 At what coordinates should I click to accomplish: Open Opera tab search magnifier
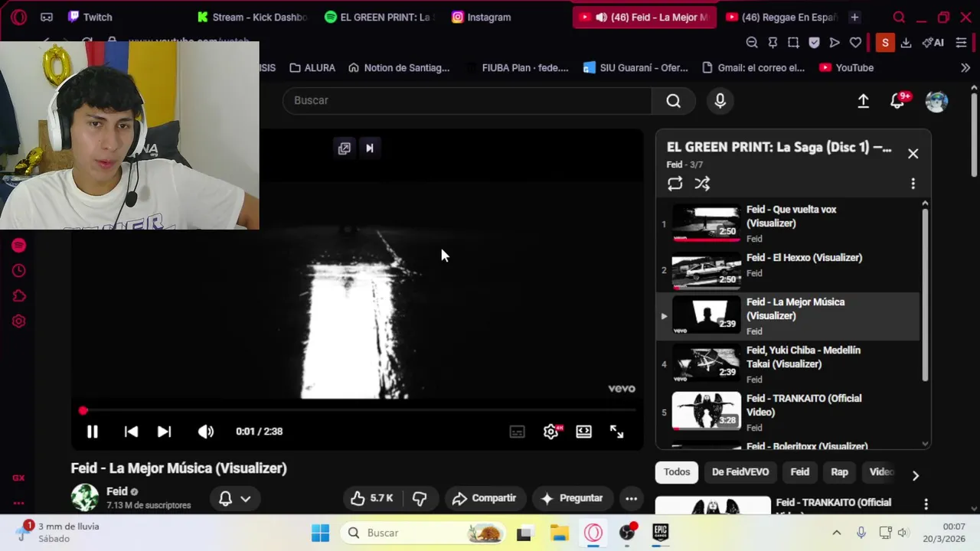click(x=899, y=17)
